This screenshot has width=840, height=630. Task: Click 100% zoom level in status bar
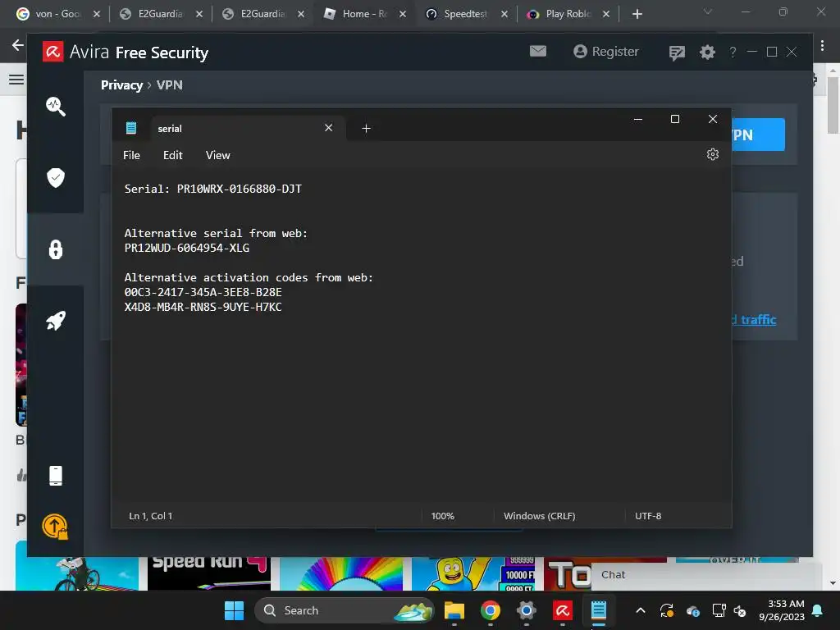pyautogui.click(x=442, y=516)
